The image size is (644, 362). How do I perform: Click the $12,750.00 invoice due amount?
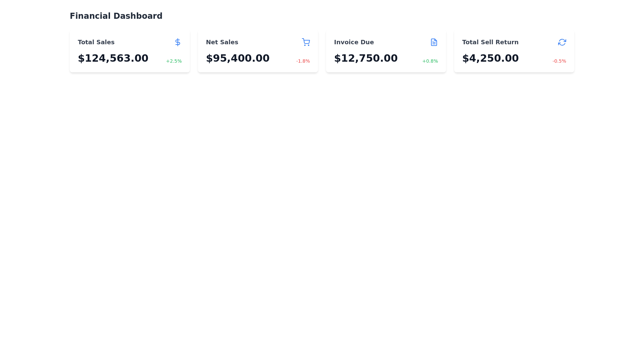366,58
